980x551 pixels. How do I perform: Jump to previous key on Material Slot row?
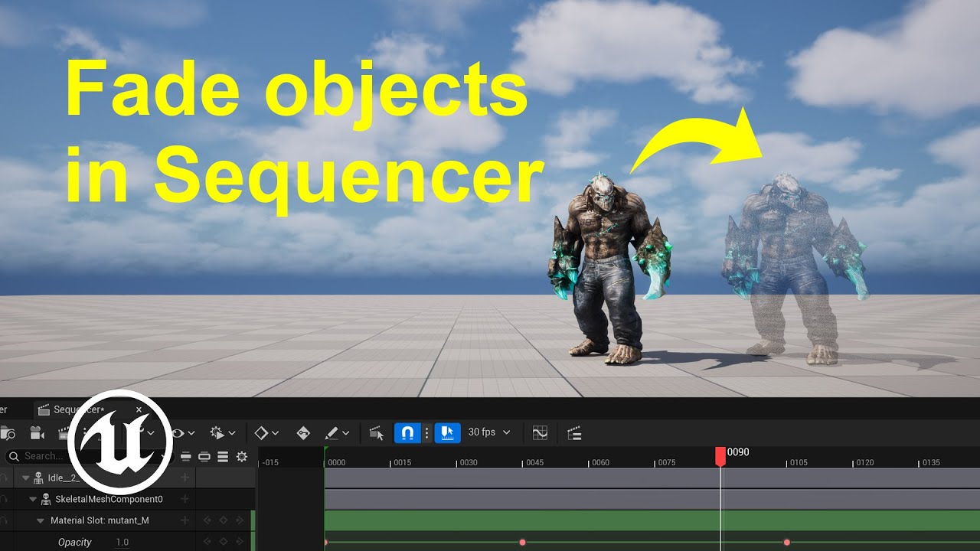pos(207,520)
